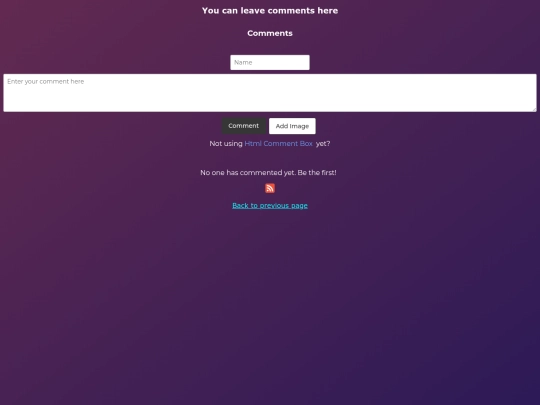Screen dimensions: 540x405
Task: Subscribe to comments via the RSS icon
Action: point(270,188)
